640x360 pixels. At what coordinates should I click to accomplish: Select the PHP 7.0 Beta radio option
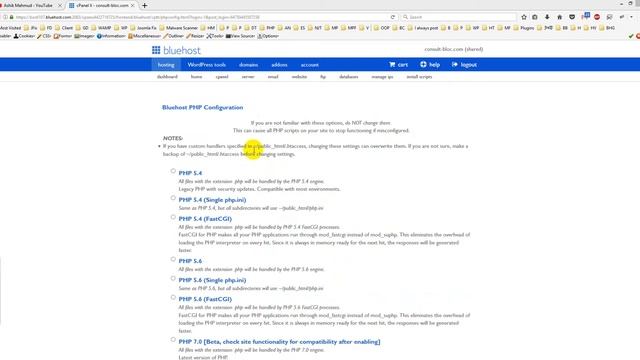pos(173,340)
